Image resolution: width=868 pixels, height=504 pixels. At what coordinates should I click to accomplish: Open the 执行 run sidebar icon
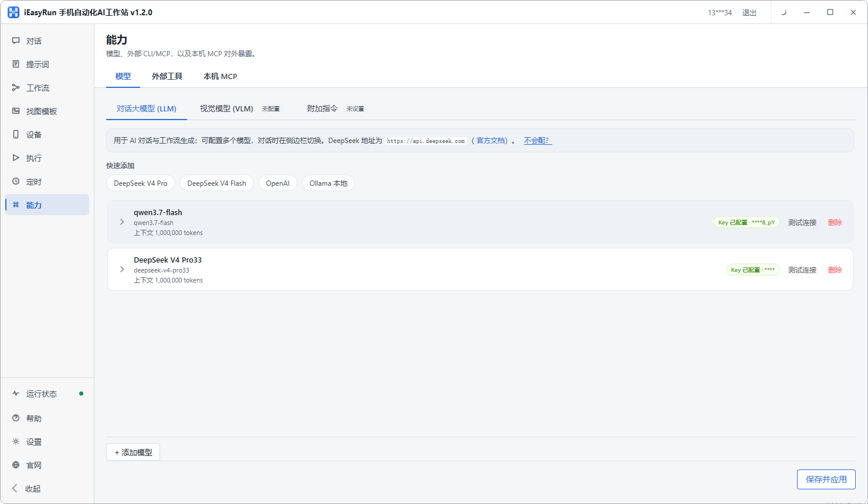[16, 158]
